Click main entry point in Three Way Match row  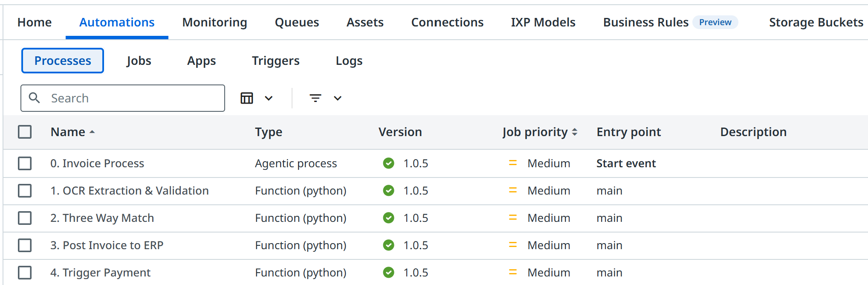609,218
